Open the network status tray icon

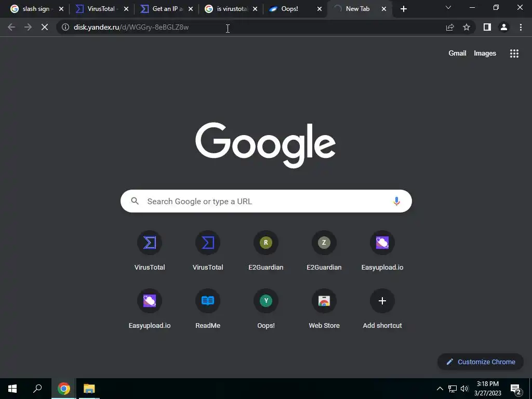click(x=453, y=389)
